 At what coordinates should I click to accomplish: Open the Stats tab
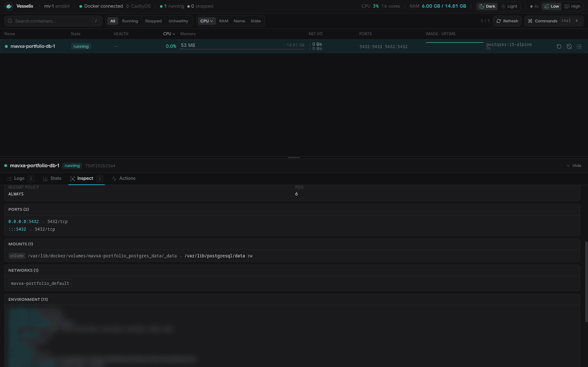52,179
